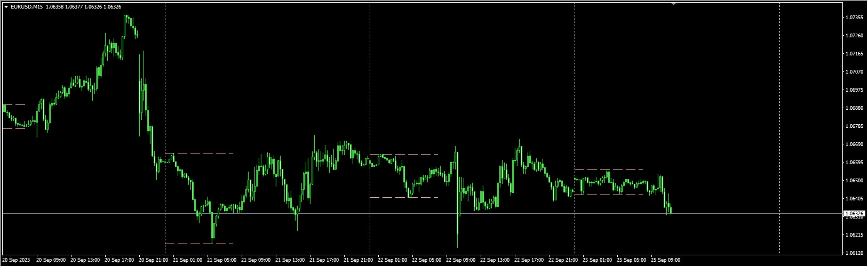
Task: Click the 21 Sep 21:00 time label
Action: 358,261
